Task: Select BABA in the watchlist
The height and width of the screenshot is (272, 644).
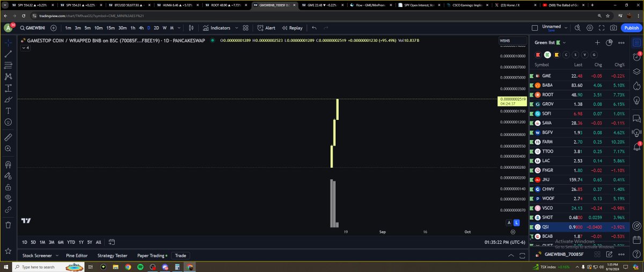Action: pos(579,85)
